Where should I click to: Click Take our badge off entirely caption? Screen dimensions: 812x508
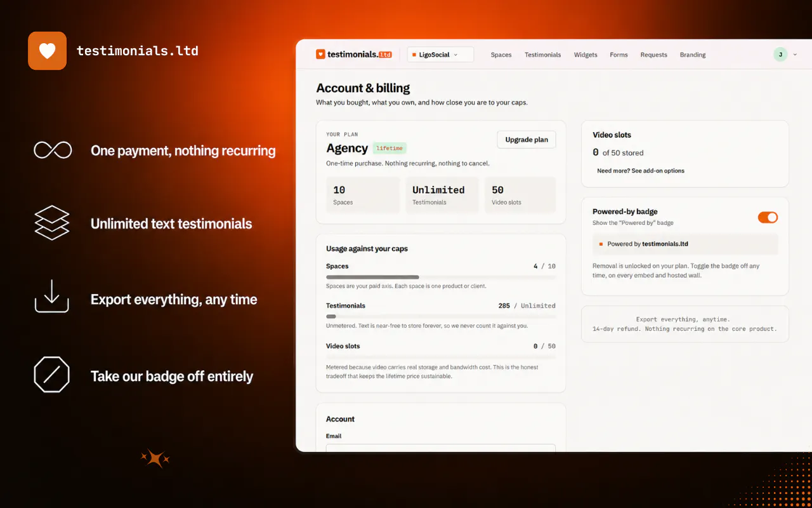pyautogui.click(x=172, y=376)
